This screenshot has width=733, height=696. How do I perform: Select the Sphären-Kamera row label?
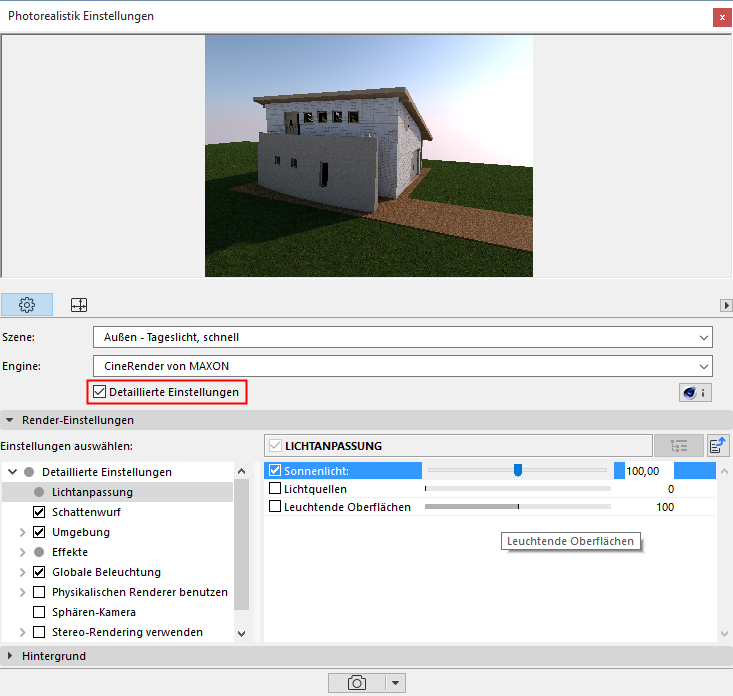click(93, 612)
